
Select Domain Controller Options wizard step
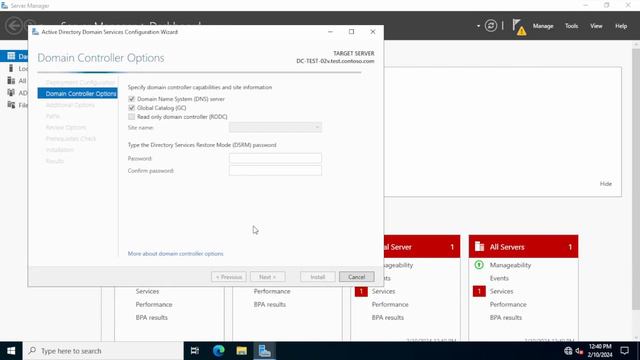coord(78,93)
